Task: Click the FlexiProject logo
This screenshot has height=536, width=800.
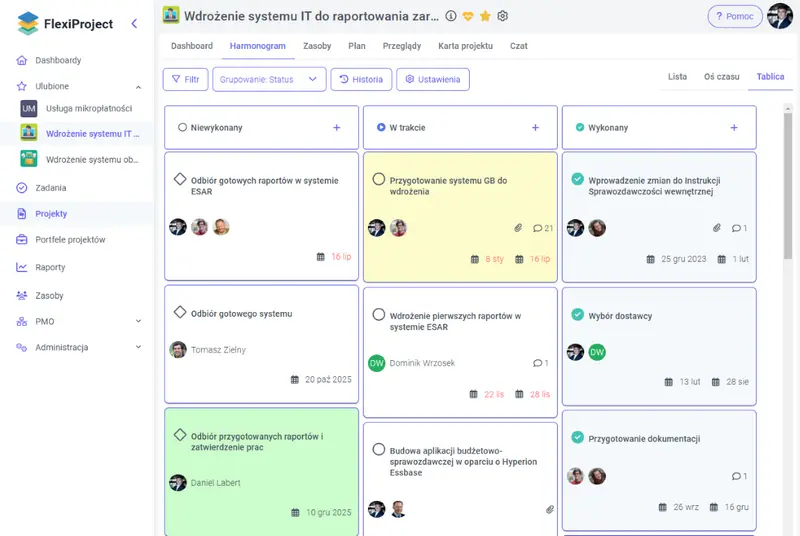Action: click(x=65, y=23)
